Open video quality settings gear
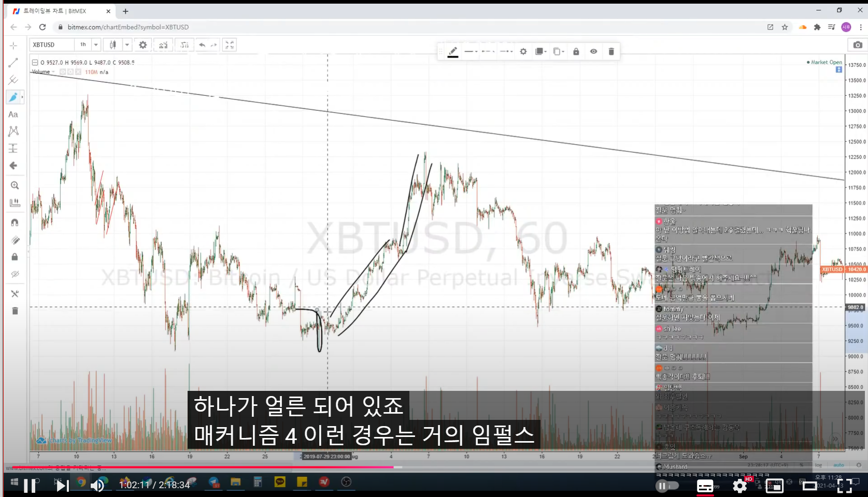The width and height of the screenshot is (868, 497). 740,486
